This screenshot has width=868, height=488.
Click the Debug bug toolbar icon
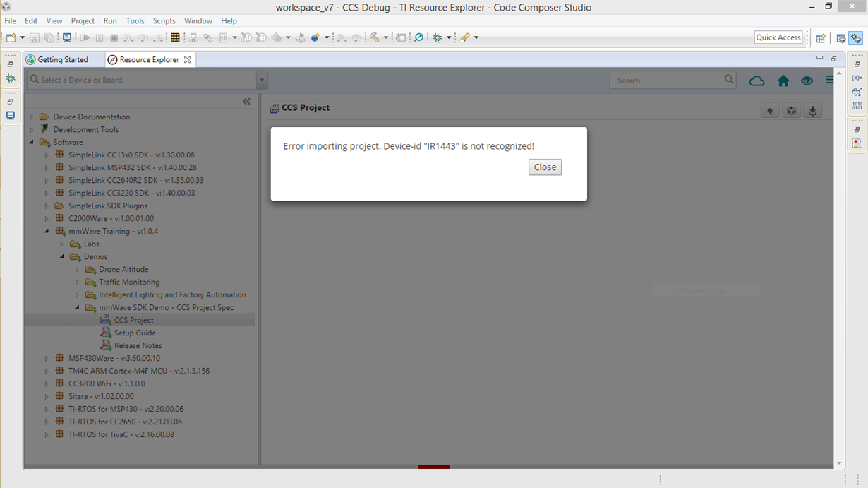438,37
